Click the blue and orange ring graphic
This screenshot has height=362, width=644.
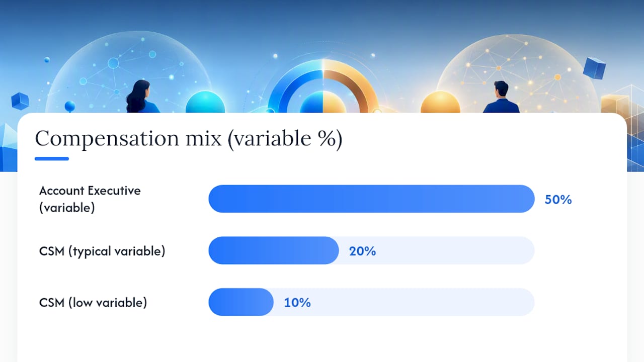point(323,86)
